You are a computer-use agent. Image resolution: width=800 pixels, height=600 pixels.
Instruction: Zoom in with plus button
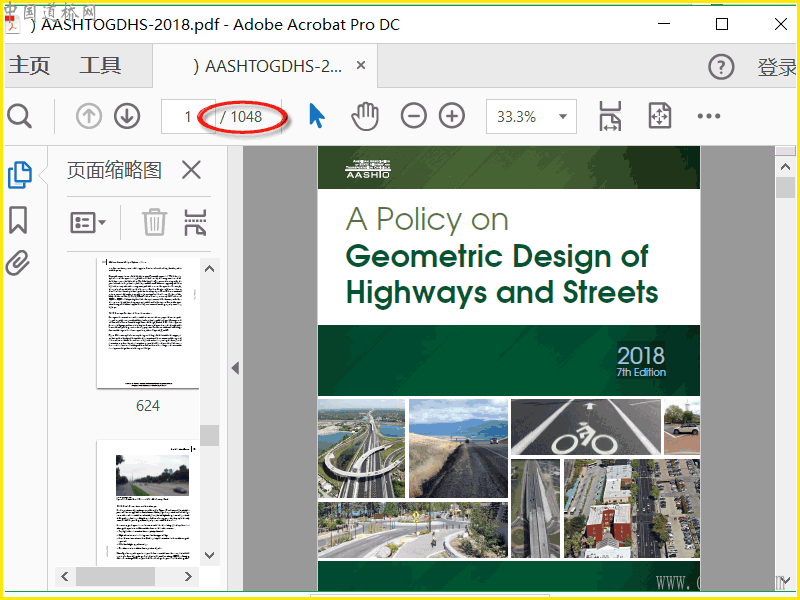pyautogui.click(x=452, y=116)
